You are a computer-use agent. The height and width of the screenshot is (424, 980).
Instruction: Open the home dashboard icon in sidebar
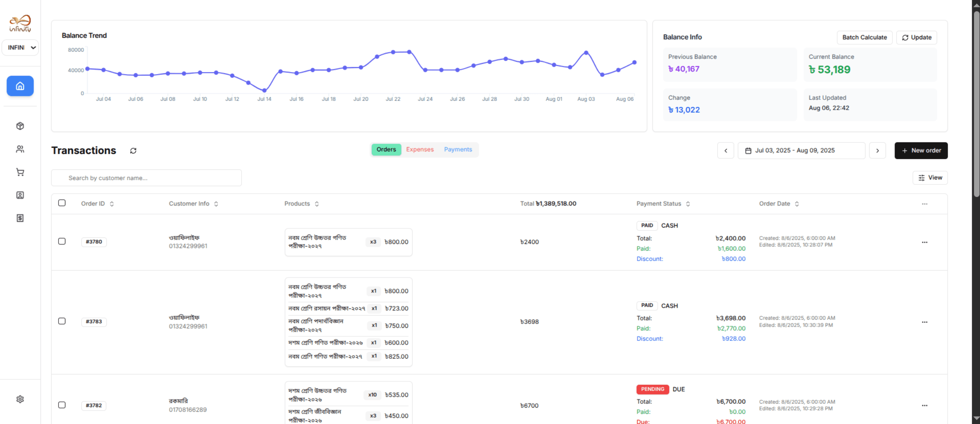20,86
